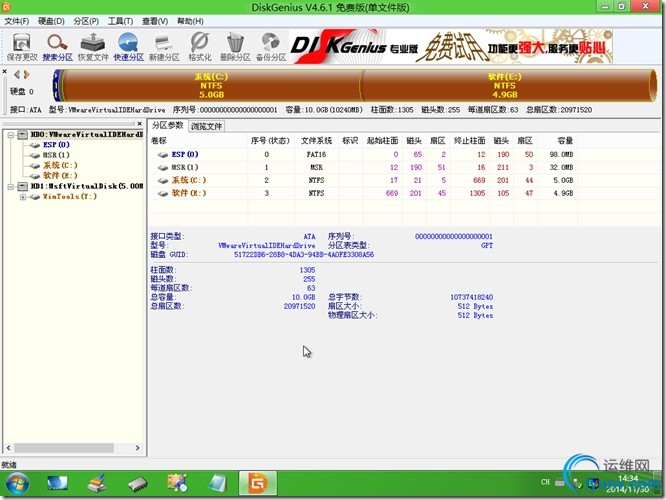Select HD0:VMwareVirtualIDEHardDrive in tree
This screenshot has width=666, height=500.
pos(86,134)
